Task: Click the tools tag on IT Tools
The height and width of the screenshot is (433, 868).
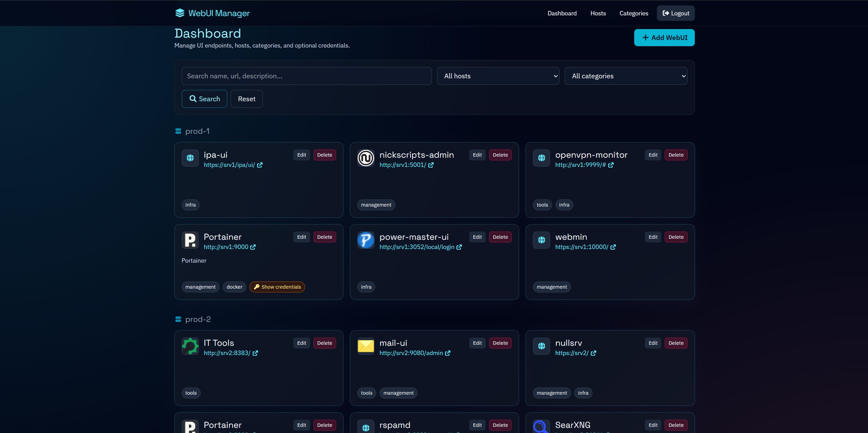Action: 191,393
